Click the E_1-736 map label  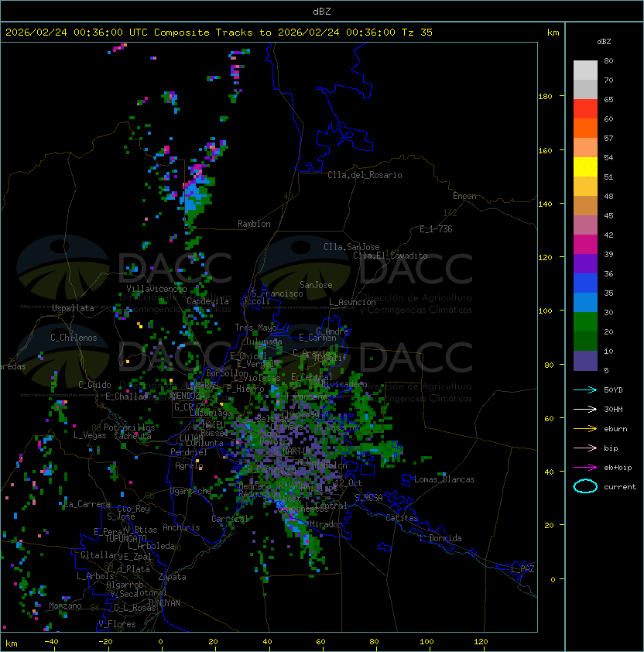[x=436, y=229]
